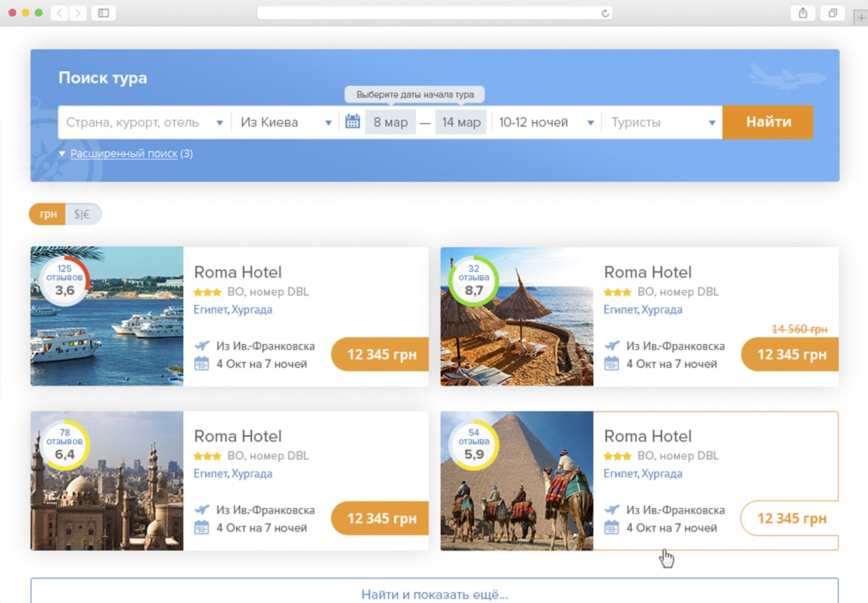Click Найти и показать ещё button

tap(434, 593)
